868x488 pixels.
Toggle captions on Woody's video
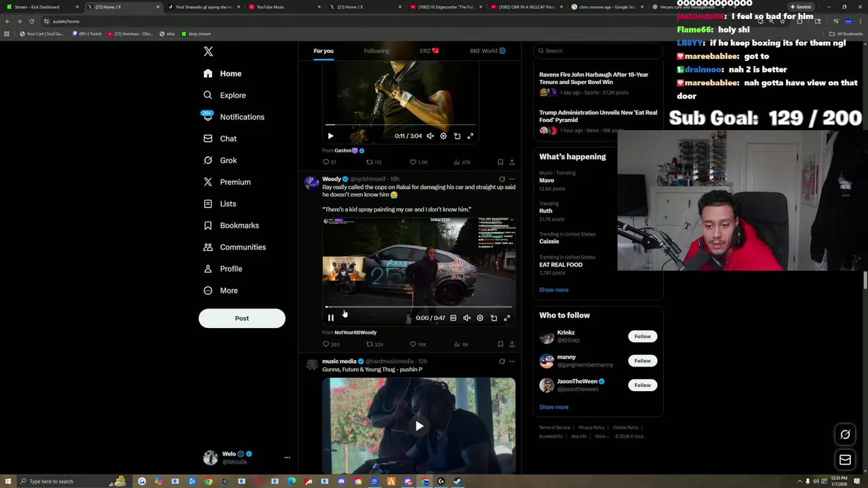tap(453, 318)
